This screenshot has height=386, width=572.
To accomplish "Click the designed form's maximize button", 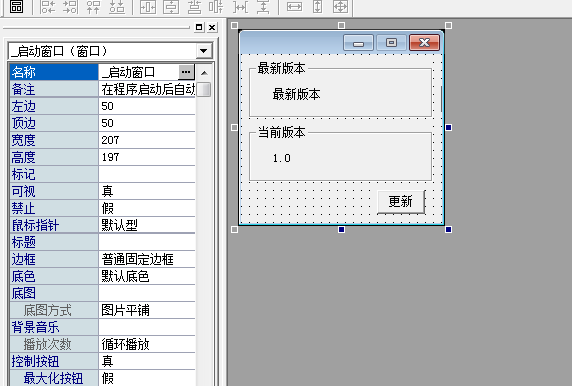I will point(391,43).
